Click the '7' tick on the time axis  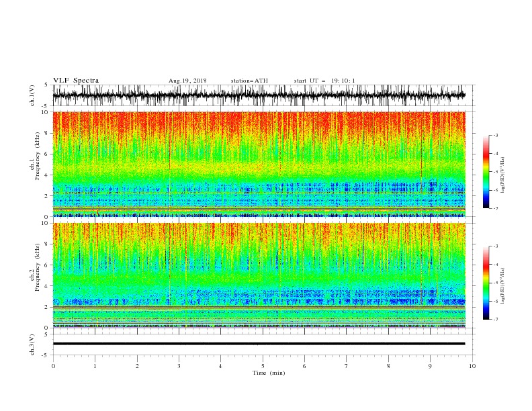tap(347, 366)
